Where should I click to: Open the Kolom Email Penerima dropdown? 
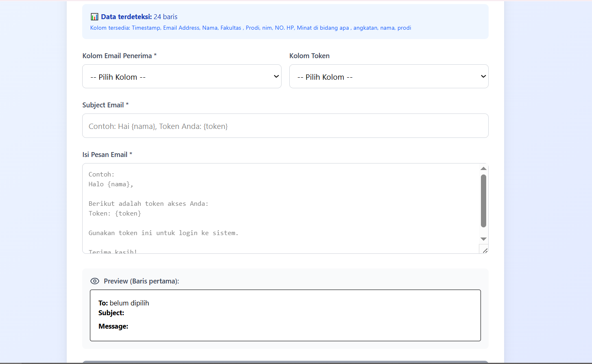pos(181,76)
